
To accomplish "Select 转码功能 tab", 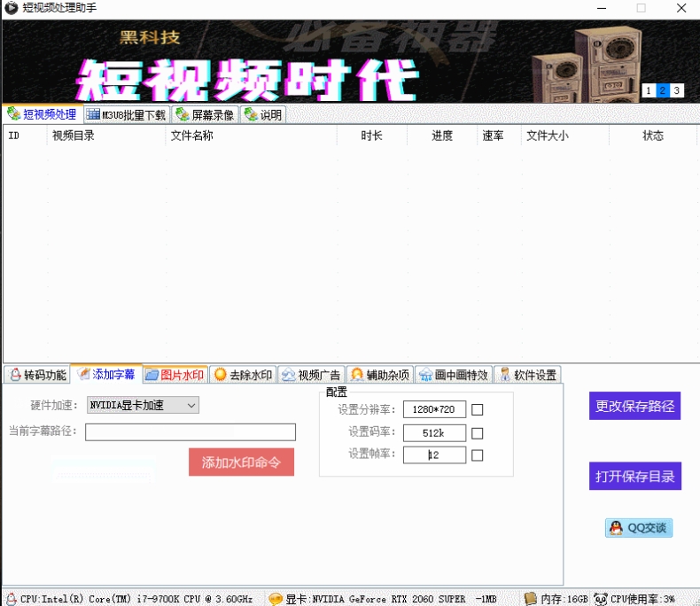I will pos(37,375).
